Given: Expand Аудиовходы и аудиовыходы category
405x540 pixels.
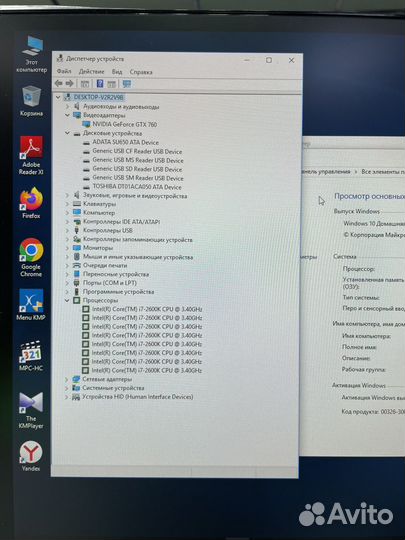Looking at the screenshot, I should (68, 106).
